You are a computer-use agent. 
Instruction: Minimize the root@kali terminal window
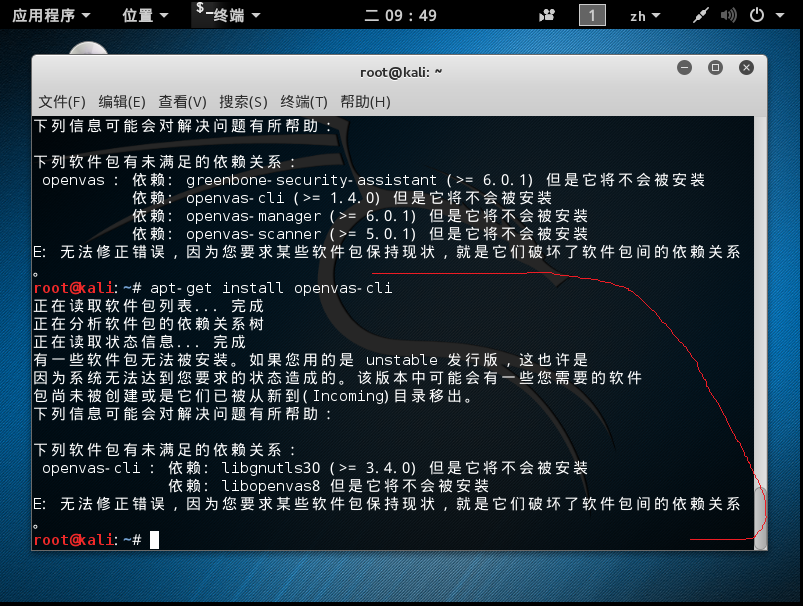point(684,68)
